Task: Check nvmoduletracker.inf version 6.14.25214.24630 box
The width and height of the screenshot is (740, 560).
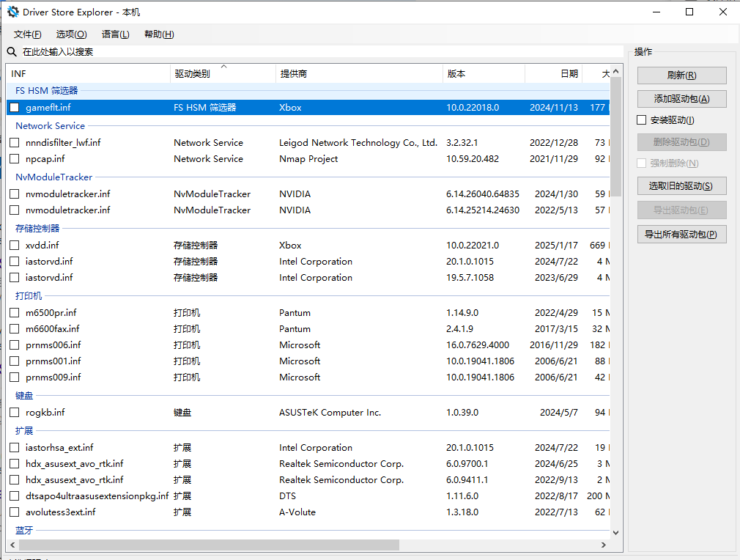Action: [x=15, y=210]
